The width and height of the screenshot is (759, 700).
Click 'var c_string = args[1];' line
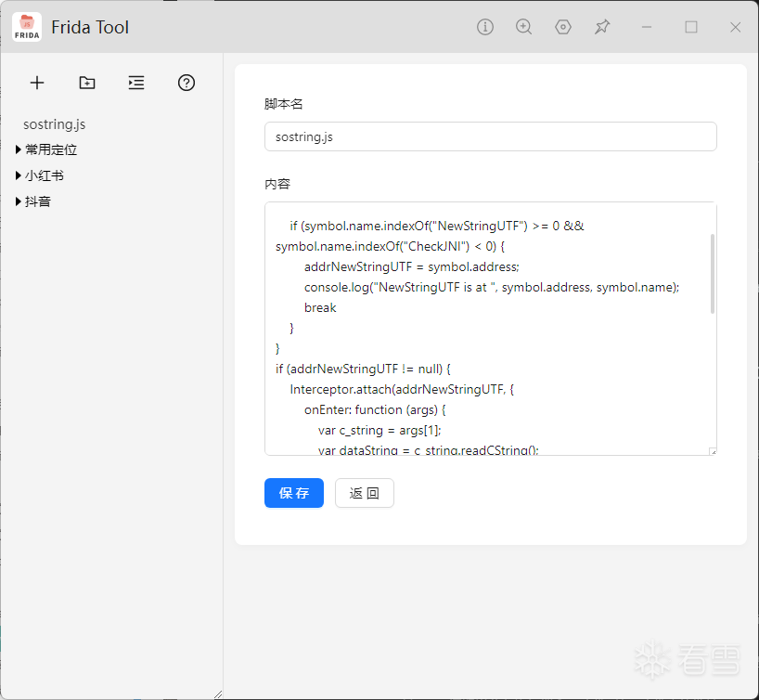click(379, 430)
